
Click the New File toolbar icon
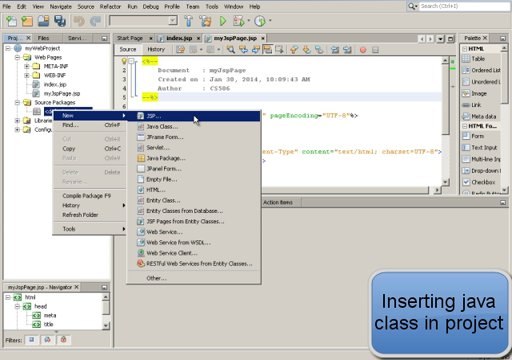click(x=12, y=21)
